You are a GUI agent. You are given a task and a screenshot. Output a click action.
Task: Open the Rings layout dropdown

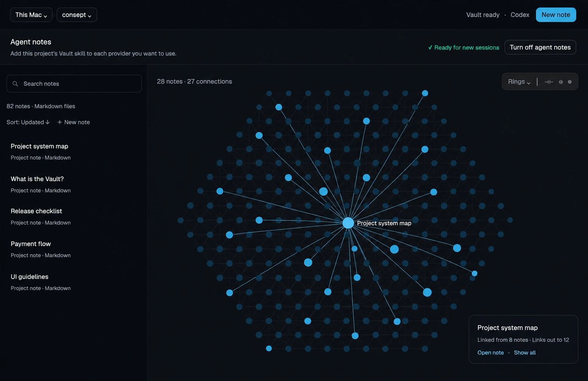click(x=519, y=82)
